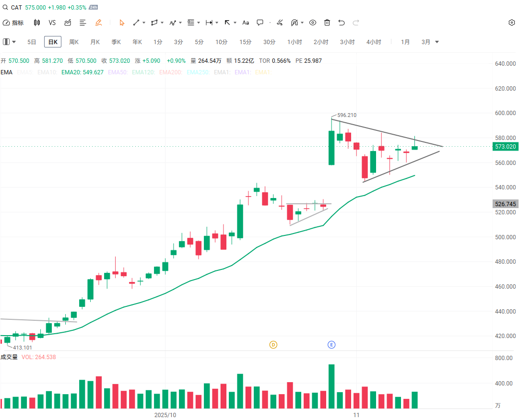The image size is (519, 420).
Task: Open the 指标 indicators button
Action: point(13,23)
